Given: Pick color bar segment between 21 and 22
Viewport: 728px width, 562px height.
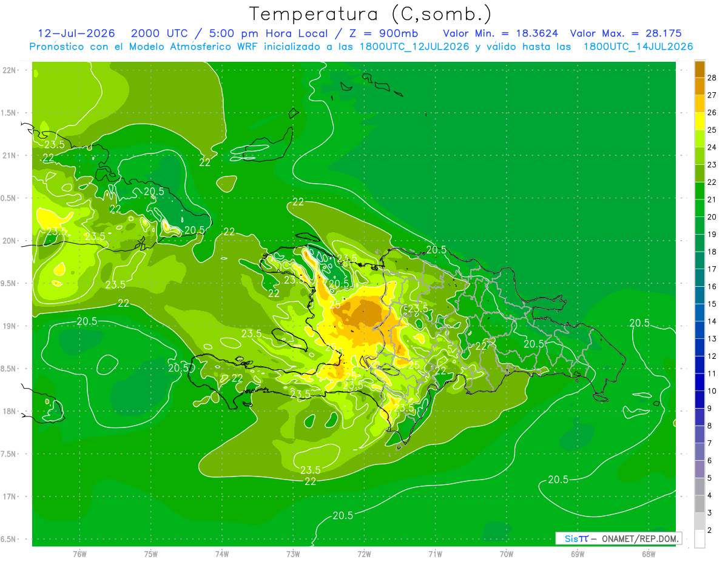Looking at the screenshot, I should coord(699,190).
